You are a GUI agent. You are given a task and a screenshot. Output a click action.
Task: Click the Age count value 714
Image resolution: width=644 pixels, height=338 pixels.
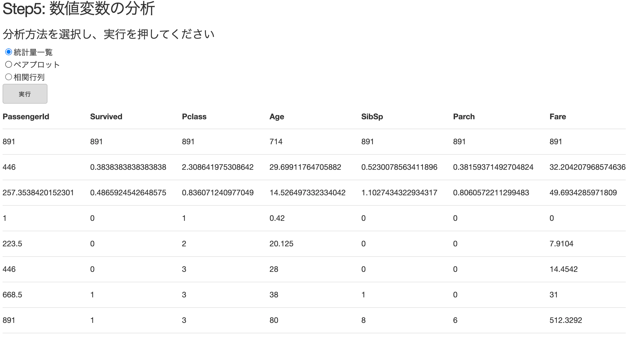[x=276, y=141]
